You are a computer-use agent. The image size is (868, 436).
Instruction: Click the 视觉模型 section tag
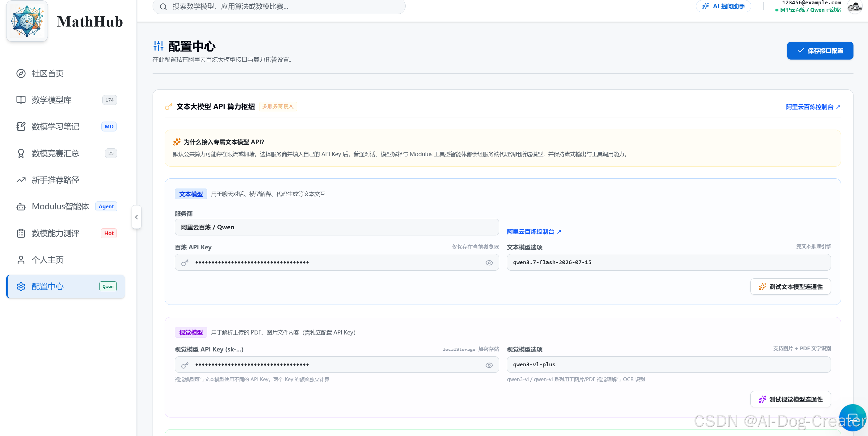[191, 333]
